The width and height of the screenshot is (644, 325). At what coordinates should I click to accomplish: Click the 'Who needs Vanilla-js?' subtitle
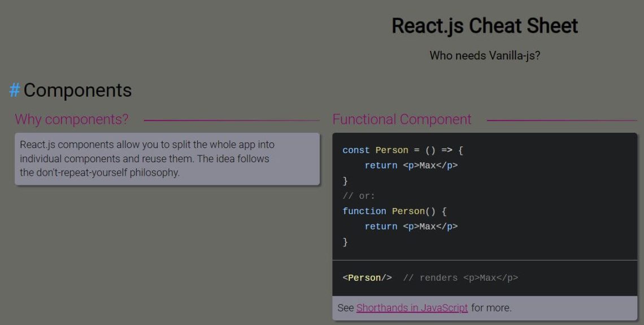(485, 55)
